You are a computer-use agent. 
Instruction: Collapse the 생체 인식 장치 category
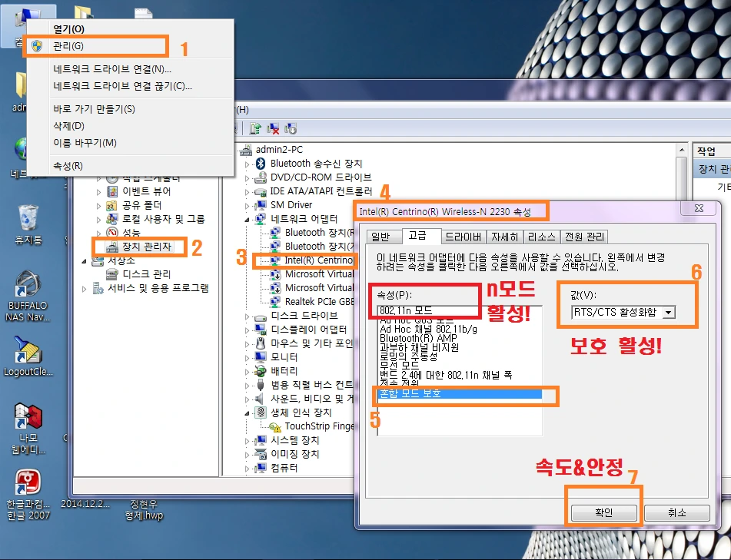click(x=247, y=413)
